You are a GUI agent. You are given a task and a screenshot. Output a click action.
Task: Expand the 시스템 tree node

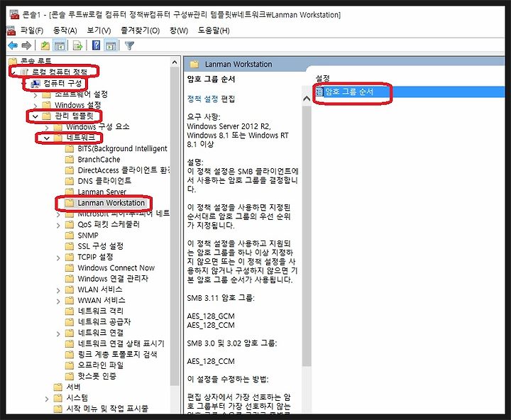coord(47,399)
